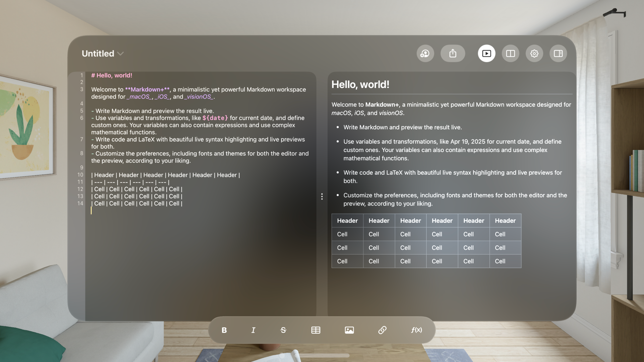Click the share export icon
The height and width of the screenshot is (362, 644).
(x=453, y=53)
